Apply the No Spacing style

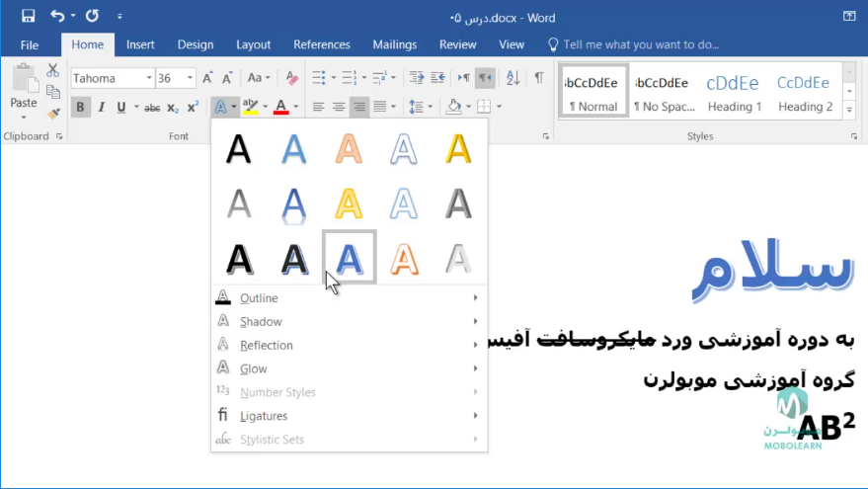pos(664,91)
